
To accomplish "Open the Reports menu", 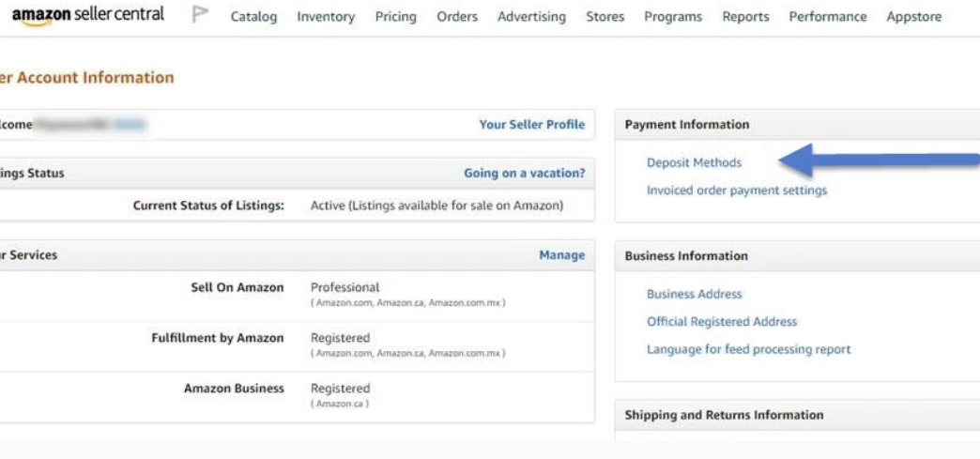I will click(x=745, y=17).
